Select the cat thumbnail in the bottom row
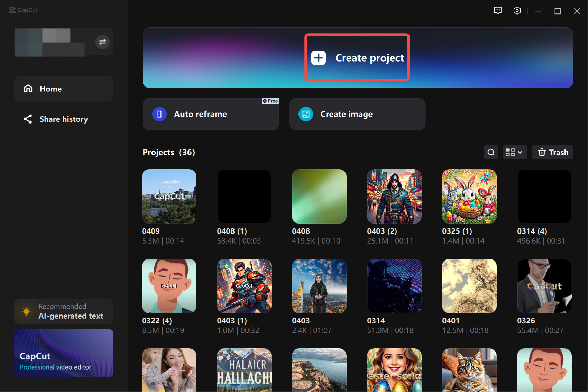The height and width of the screenshot is (392, 588). point(469,370)
